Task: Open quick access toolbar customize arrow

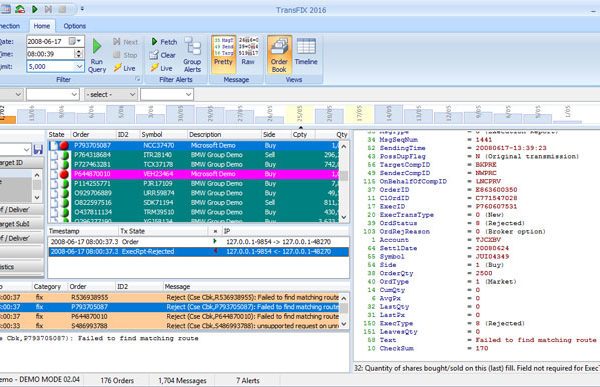Action: click(82, 9)
